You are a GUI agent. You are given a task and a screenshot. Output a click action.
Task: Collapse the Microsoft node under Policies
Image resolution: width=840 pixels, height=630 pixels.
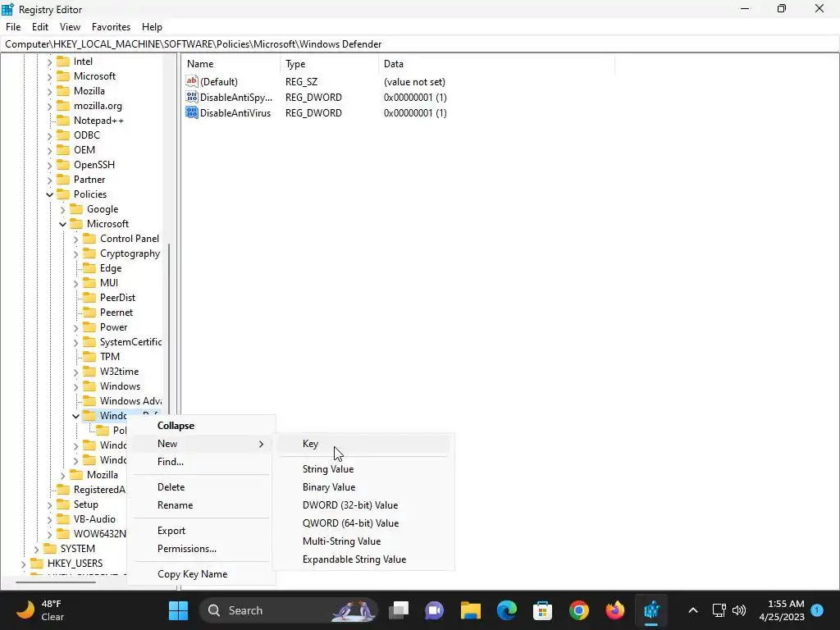(62, 224)
